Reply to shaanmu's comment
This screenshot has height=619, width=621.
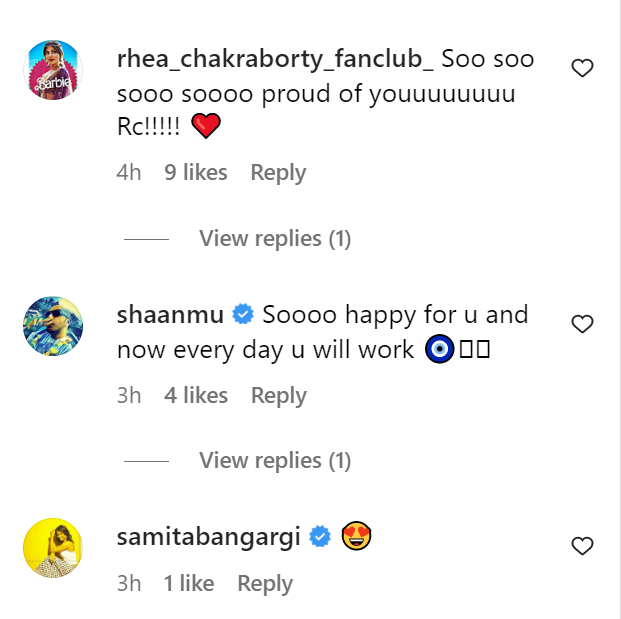279,395
